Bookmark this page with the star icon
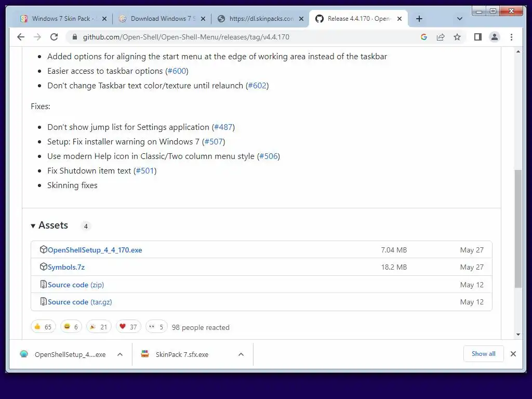Screen dimensions: 532x399 pyautogui.click(x=457, y=37)
